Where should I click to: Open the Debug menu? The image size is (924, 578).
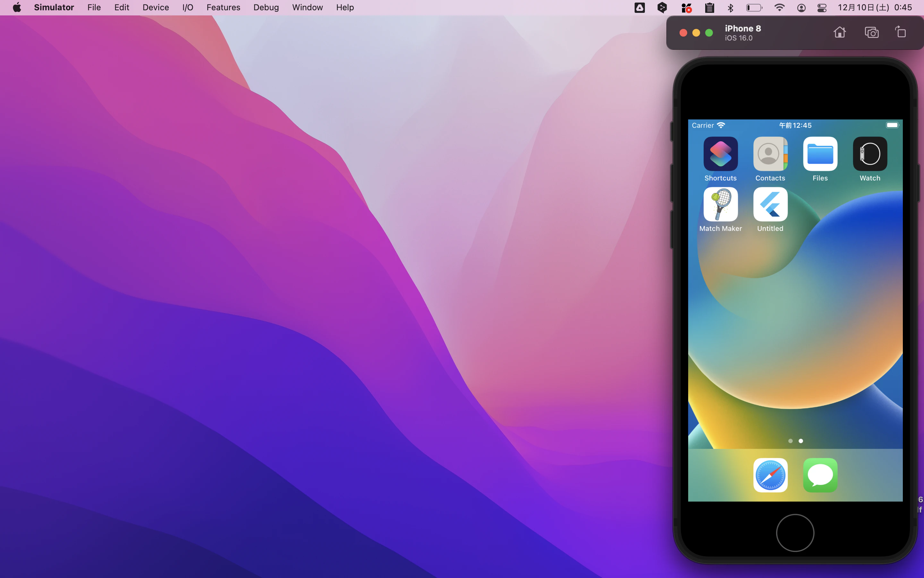pos(266,8)
